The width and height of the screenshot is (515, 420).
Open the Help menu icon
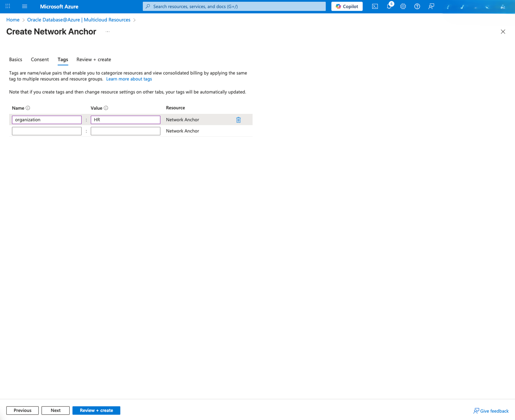[417, 7]
